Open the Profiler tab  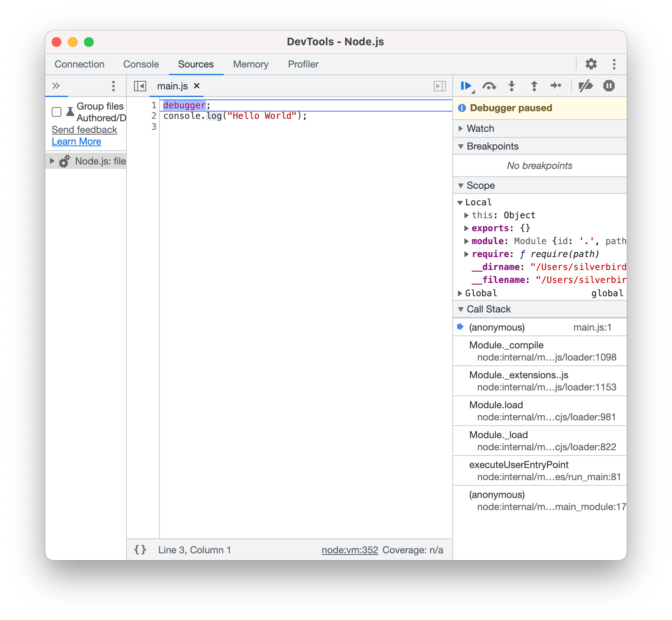click(302, 64)
